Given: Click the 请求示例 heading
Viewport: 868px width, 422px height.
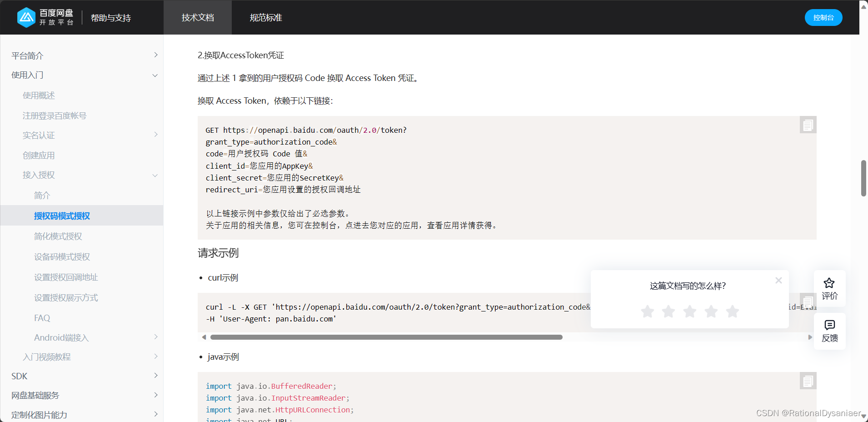Looking at the screenshot, I should 218,253.
